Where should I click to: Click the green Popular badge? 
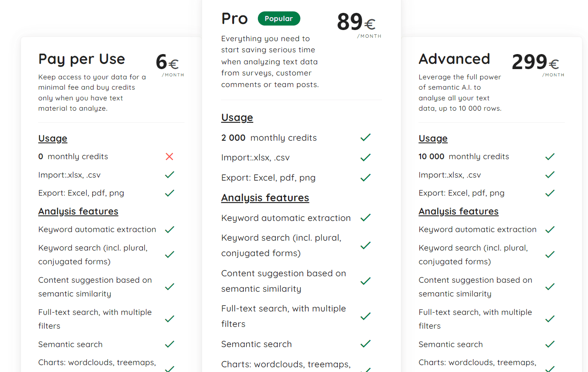click(x=279, y=19)
